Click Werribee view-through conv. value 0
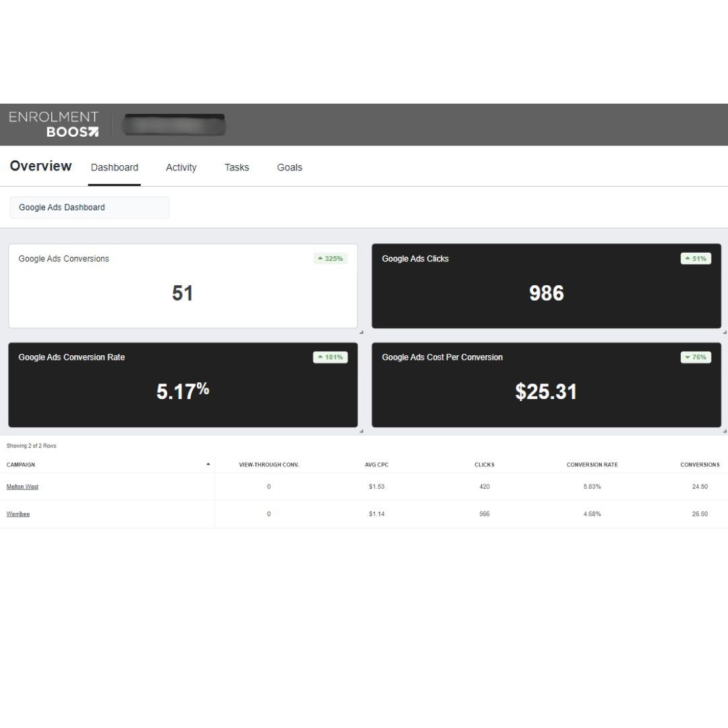 tap(269, 514)
